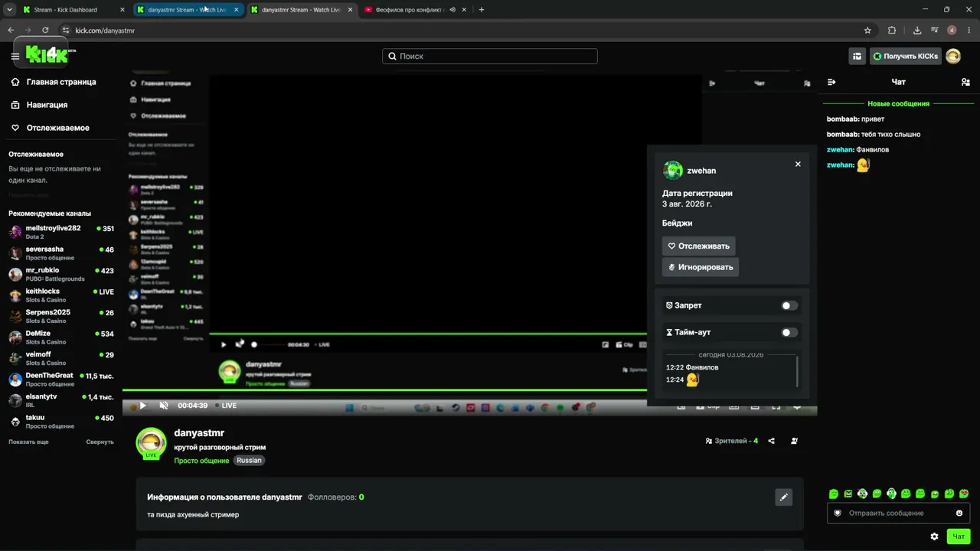Insert the first green quick emote
Viewport: 980px width, 551px height.
(834, 494)
